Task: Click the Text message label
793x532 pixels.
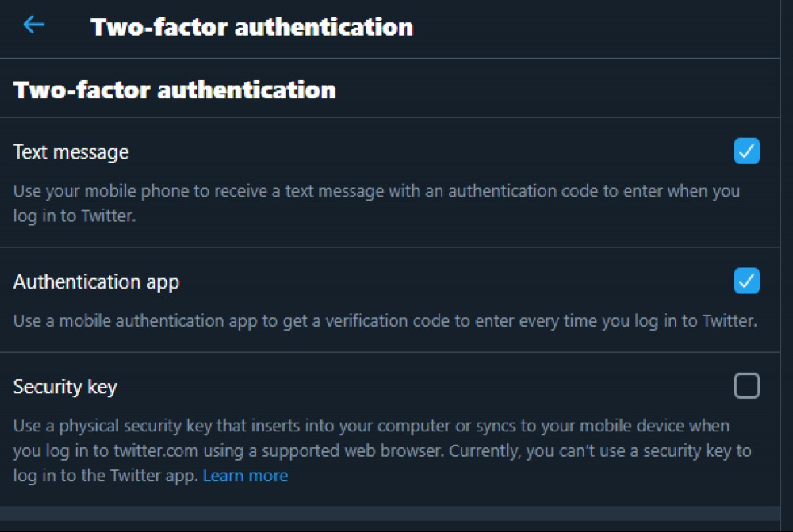Action: 71,152
